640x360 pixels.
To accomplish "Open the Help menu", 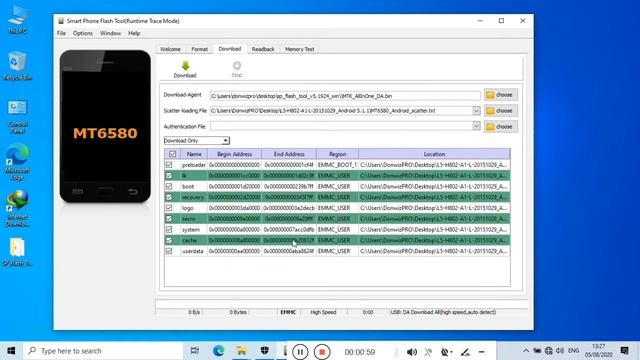I will [x=134, y=33].
